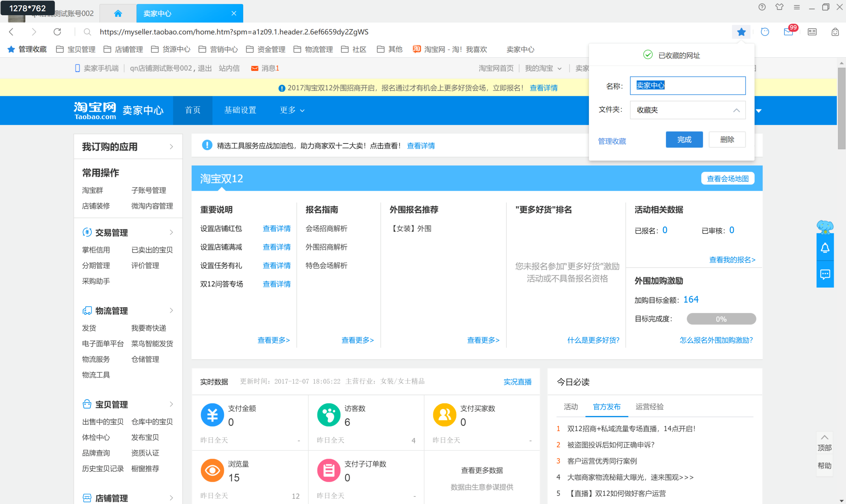The width and height of the screenshot is (846, 504).
Task: Click the 卖家手机端 phone icon
Action: (77, 68)
